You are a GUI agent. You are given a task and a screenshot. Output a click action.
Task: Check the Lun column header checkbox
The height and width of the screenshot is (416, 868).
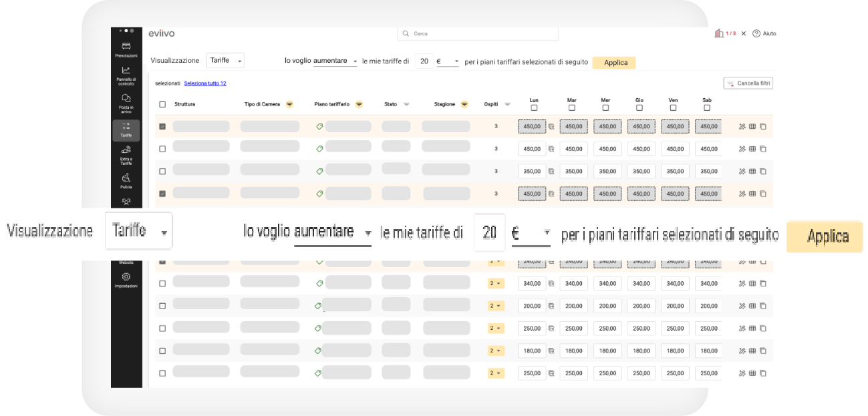pos(534,108)
